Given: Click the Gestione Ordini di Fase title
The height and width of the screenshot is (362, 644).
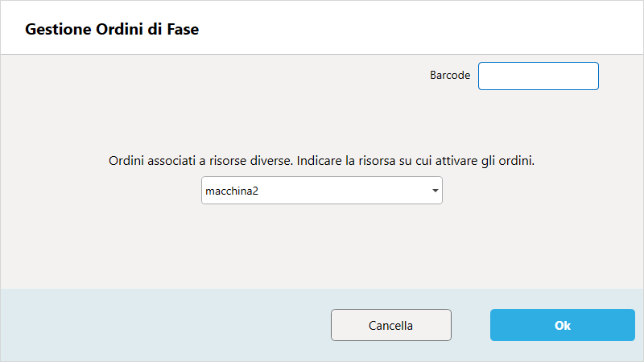Looking at the screenshot, I should click(x=112, y=29).
